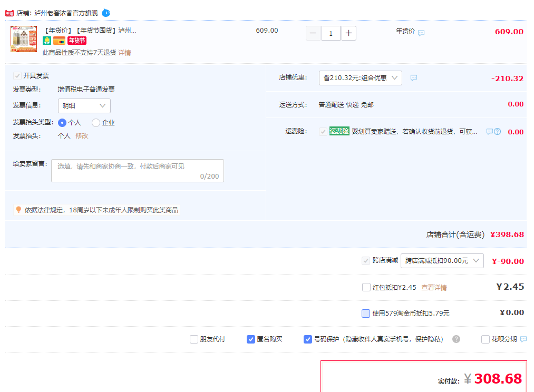Toggle the 跨店满减 checkbox
The height and width of the screenshot is (392, 534).
(366, 261)
